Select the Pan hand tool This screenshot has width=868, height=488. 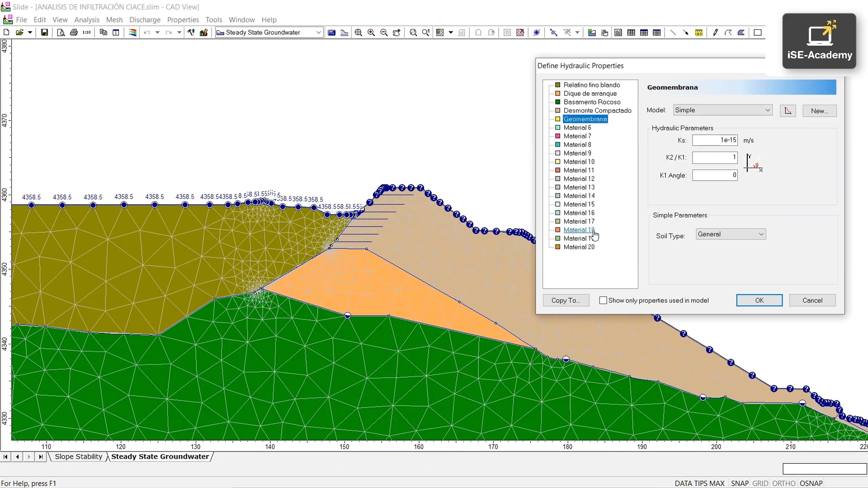[396, 33]
